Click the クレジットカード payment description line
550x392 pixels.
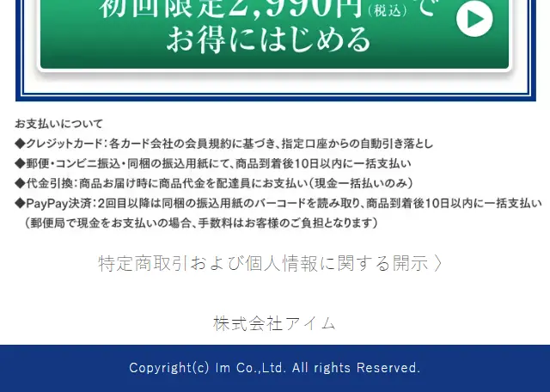(224, 144)
